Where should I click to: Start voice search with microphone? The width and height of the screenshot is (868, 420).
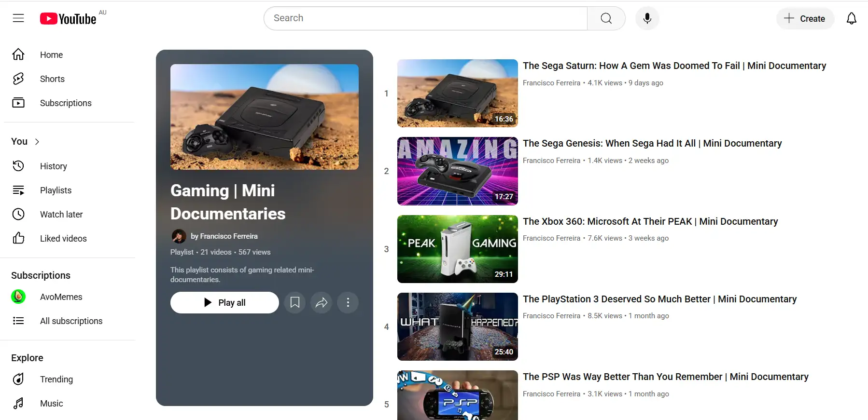(647, 18)
